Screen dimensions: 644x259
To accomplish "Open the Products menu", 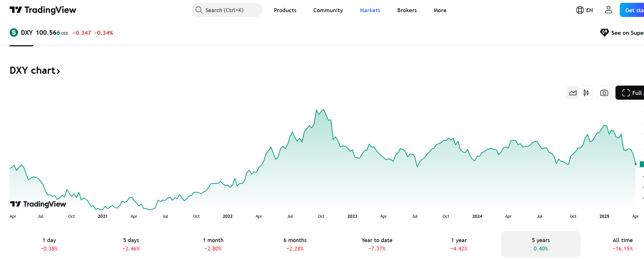I will 285,10.
